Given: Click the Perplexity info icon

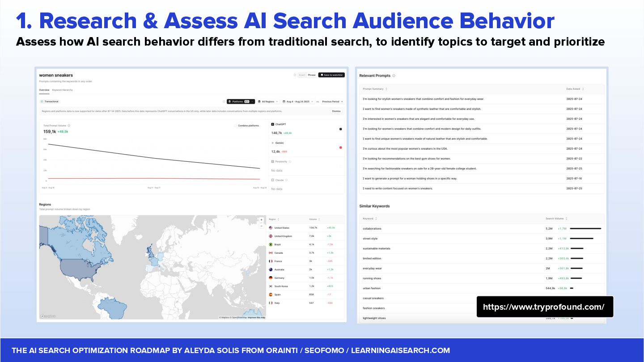Looking at the screenshot, I should tap(290, 161).
